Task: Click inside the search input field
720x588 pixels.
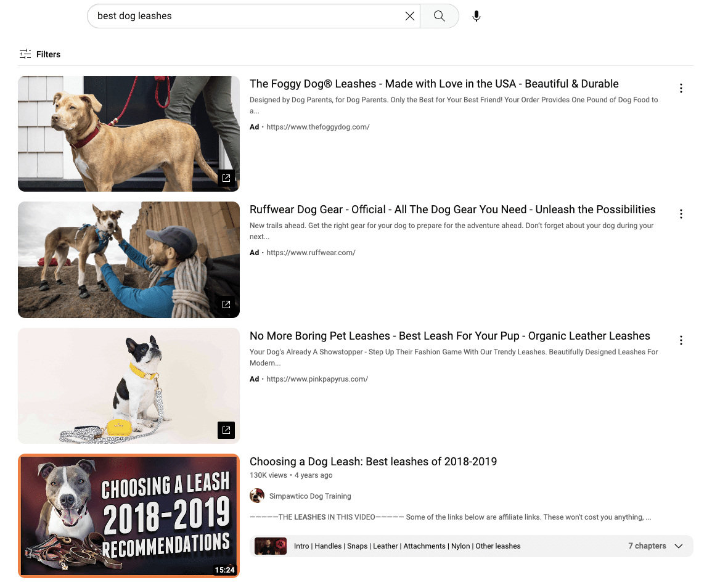Action: tap(247, 15)
